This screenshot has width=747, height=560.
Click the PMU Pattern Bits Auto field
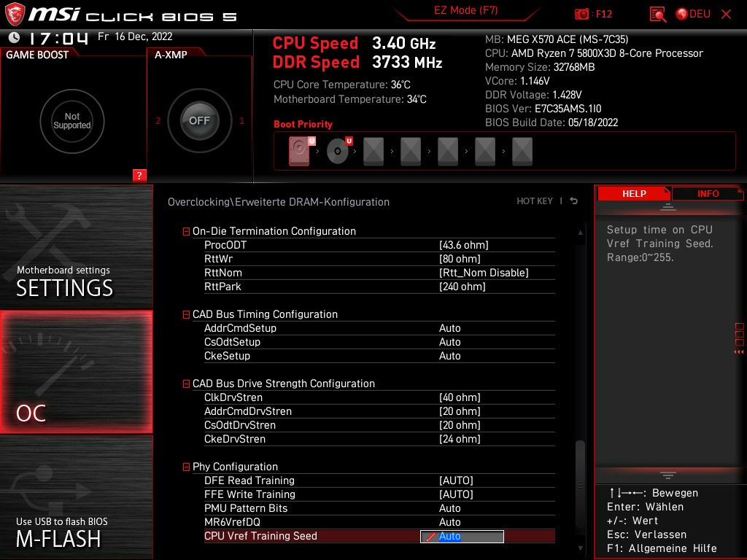pyautogui.click(x=449, y=508)
